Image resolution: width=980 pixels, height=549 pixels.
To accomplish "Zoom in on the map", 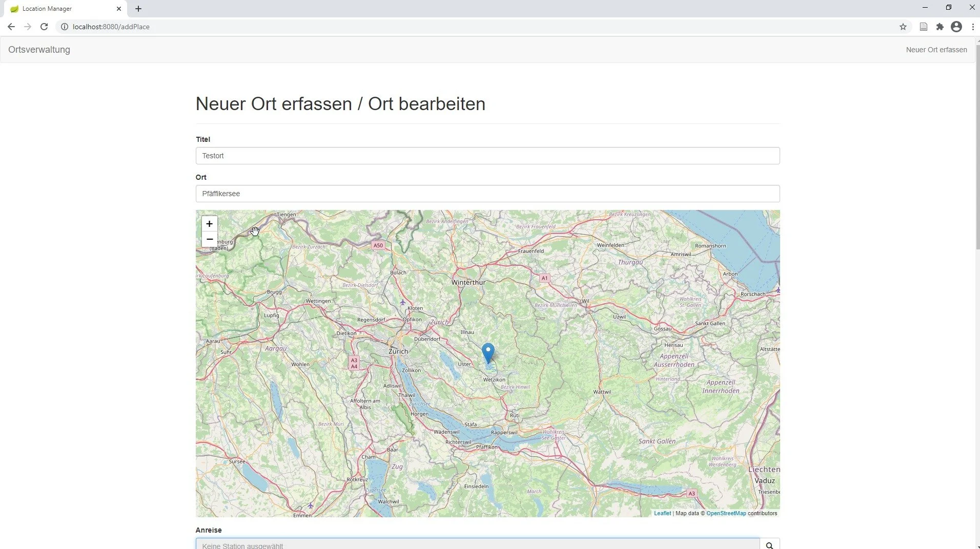I will (x=209, y=224).
